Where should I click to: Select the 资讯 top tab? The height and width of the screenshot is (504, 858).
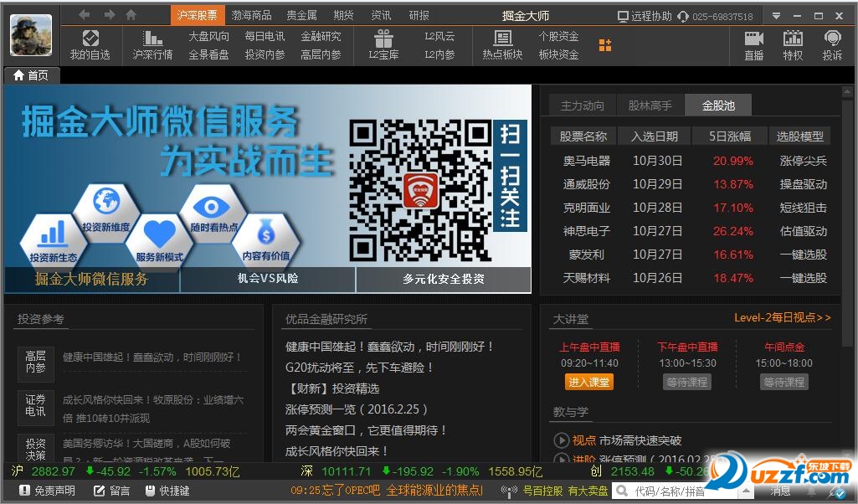point(381,15)
